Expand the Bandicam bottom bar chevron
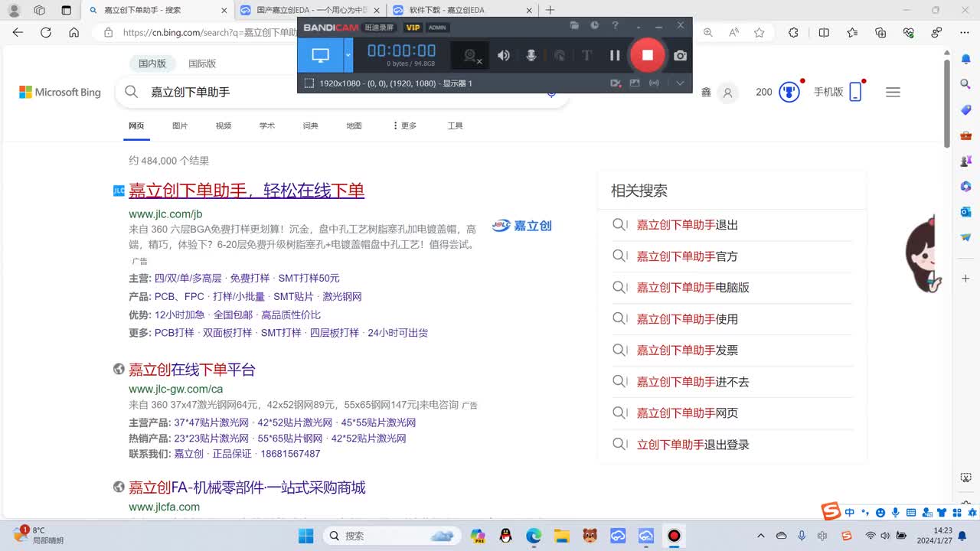Image resolution: width=980 pixels, height=551 pixels. (x=680, y=83)
